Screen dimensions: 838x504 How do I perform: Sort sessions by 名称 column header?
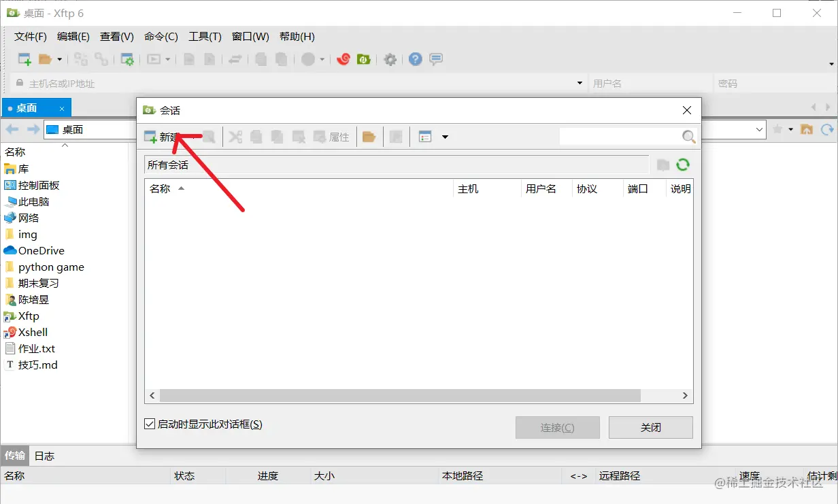(x=299, y=188)
